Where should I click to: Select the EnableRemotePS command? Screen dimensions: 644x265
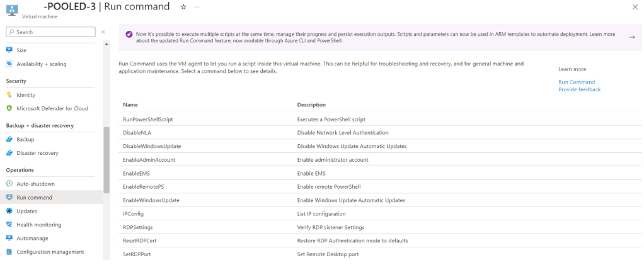point(143,187)
